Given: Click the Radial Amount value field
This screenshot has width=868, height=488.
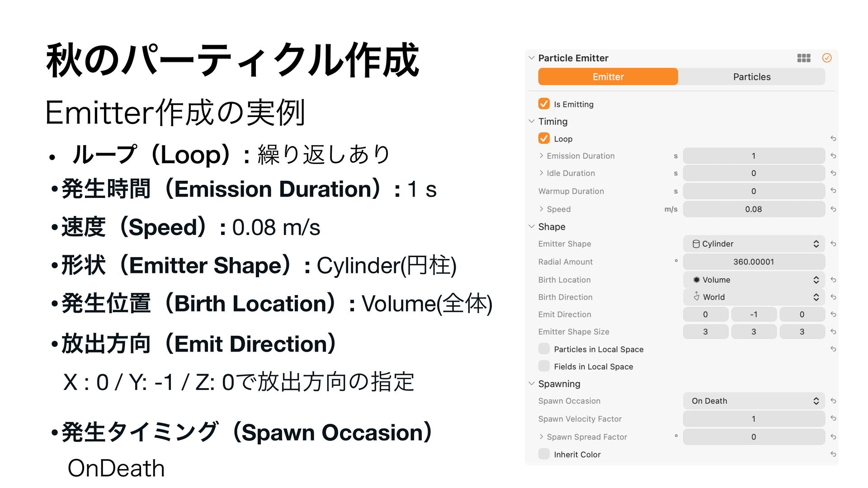Looking at the screenshot, I should 754,262.
